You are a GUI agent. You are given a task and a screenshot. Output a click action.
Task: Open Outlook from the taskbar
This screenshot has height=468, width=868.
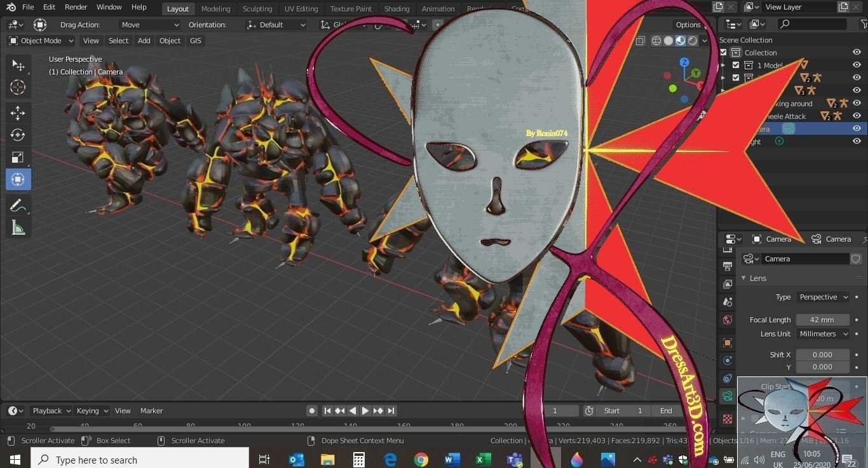coord(296,459)
